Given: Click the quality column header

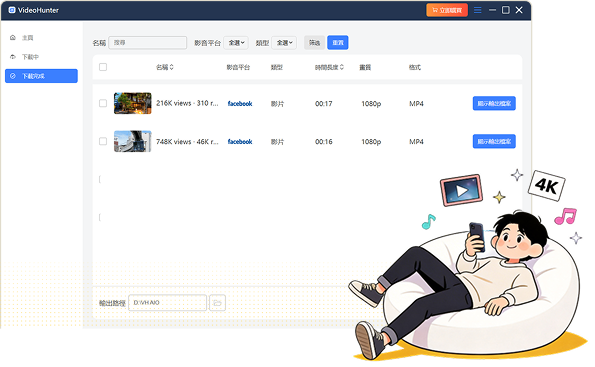Looking at the screenshot, I should point(365,67).
